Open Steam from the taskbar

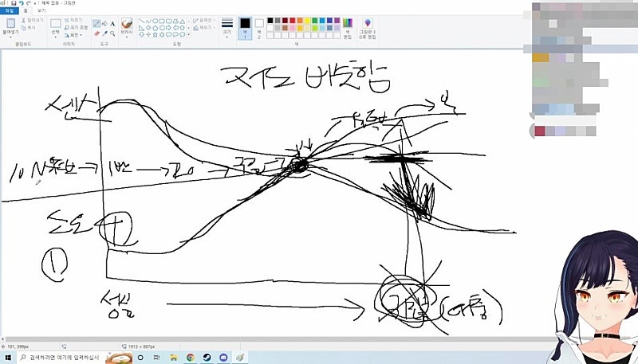pos(207,358)
